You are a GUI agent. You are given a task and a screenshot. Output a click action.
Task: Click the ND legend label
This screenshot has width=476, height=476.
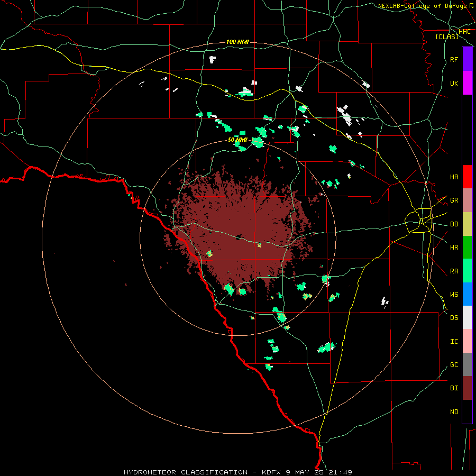click(x=454, y=411)
